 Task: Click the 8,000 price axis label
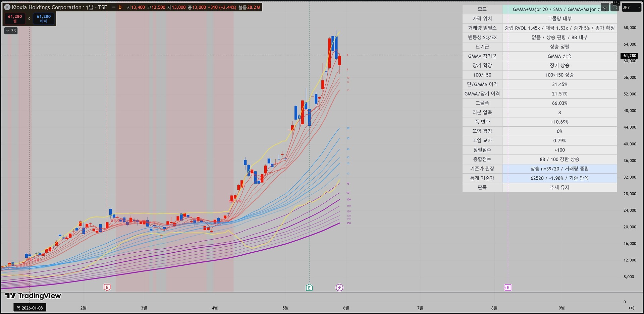629,277
